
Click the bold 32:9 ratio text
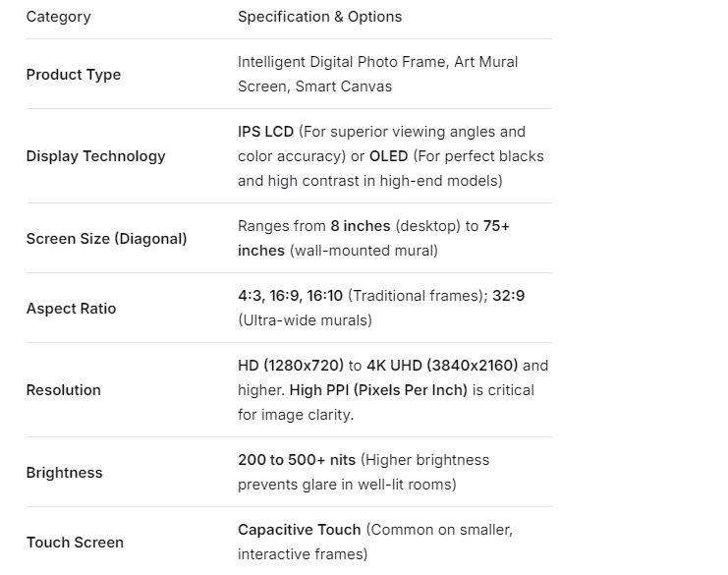tap(508, 296)
